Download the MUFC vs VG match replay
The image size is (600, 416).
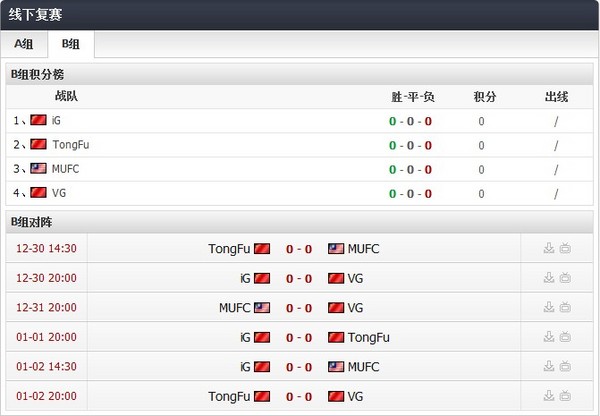(548, 308)
